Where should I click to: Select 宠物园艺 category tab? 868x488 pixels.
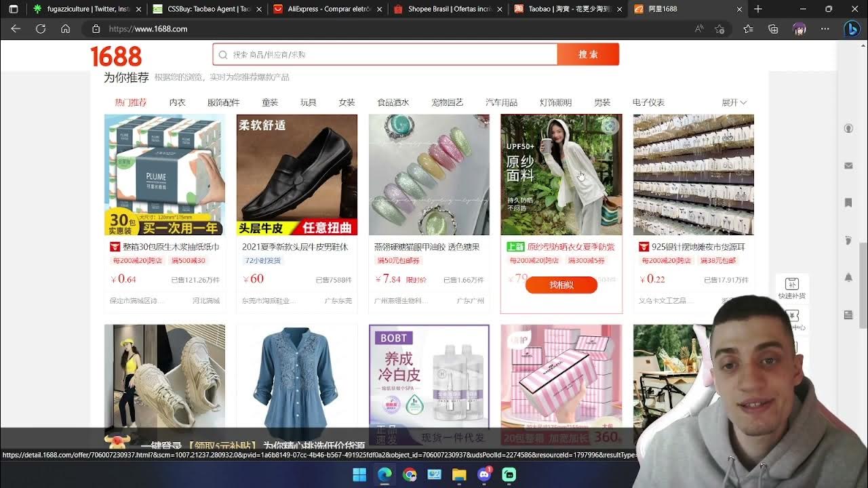(x=447, y=102)
